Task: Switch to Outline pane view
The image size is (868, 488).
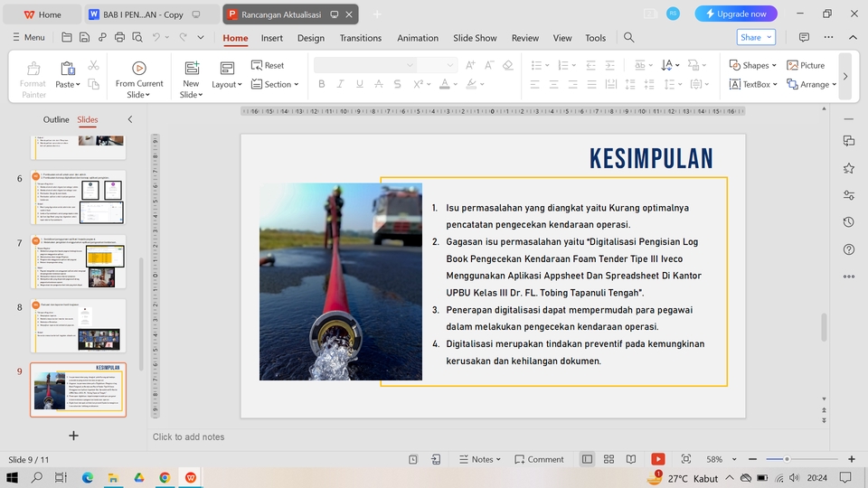Action: tap(56, 119)
